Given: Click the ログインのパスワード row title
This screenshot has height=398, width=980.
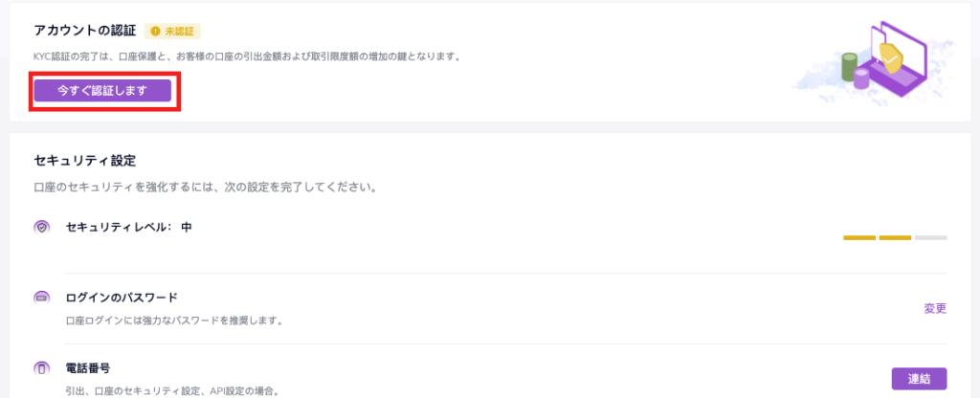Looking at the screenshot, I should pyautogui.click(x=122, y=298).
